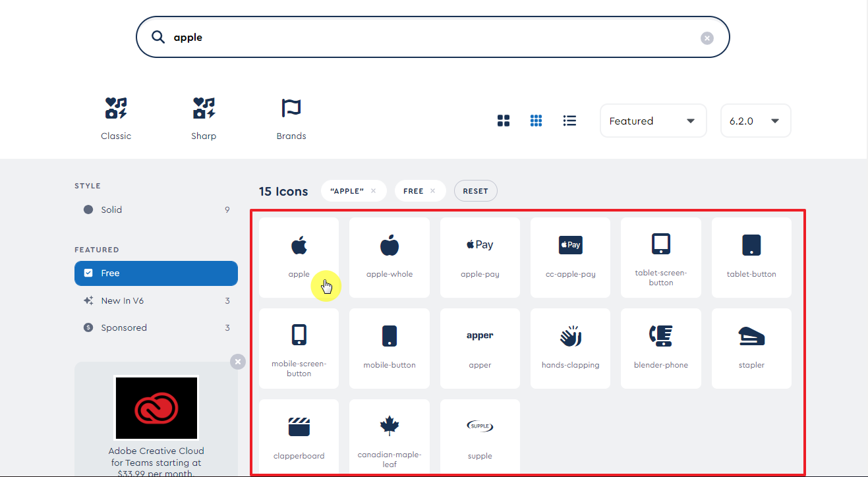Screen dimensions: 868x477
Task: Open the blender-phone icon
Action: click(661, 348)
